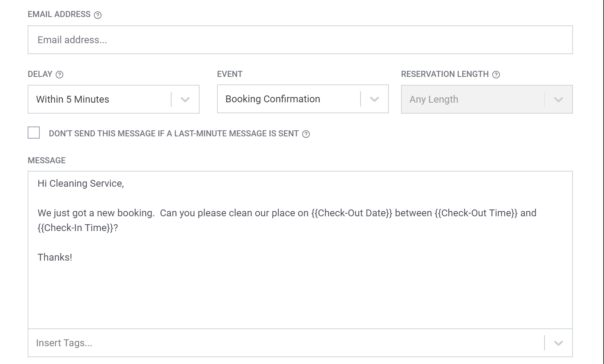Check the don't send last-minute message checkbox
Screen dimensions: 604x364
[34, 133]
